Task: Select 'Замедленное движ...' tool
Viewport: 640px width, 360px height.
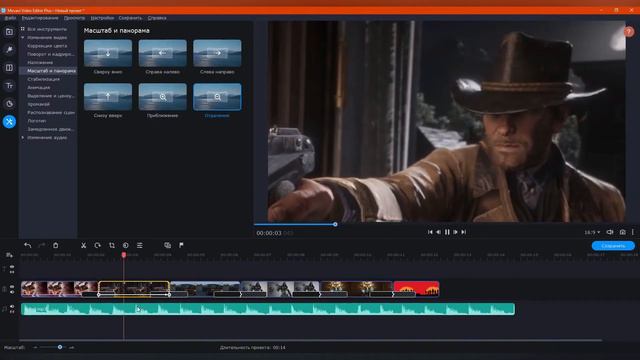Action: 50,129
